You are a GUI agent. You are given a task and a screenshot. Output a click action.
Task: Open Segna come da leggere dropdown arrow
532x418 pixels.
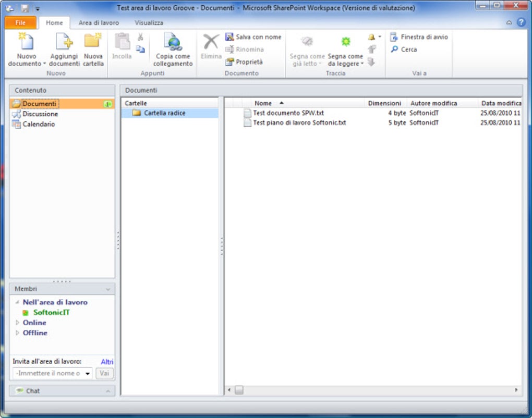tap(362, 64)
